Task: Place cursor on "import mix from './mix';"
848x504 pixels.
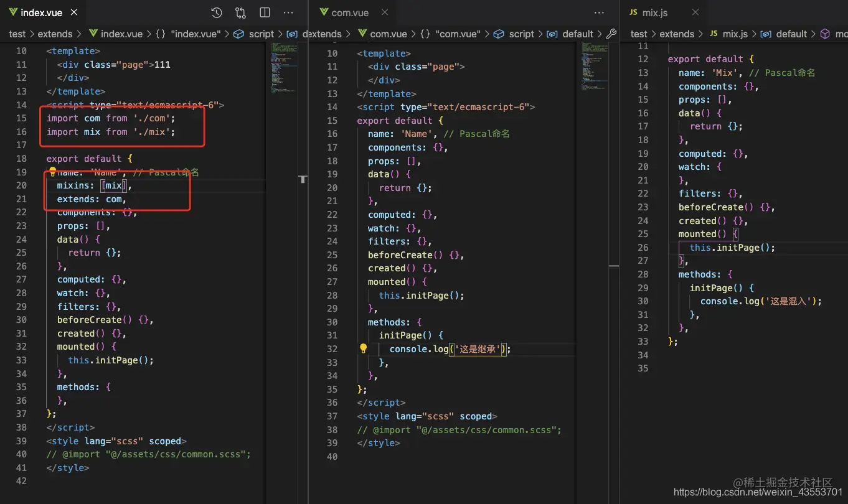Action: coord(111,132)
